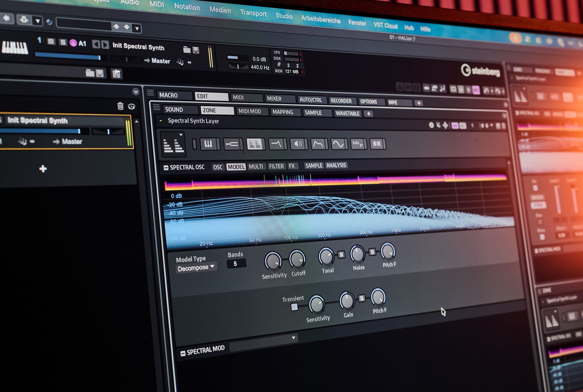Image resolution: width=583 pixels, height=392 pixels.
Task: Open the LFO sine wave section icon
Action: pos(338,144)
